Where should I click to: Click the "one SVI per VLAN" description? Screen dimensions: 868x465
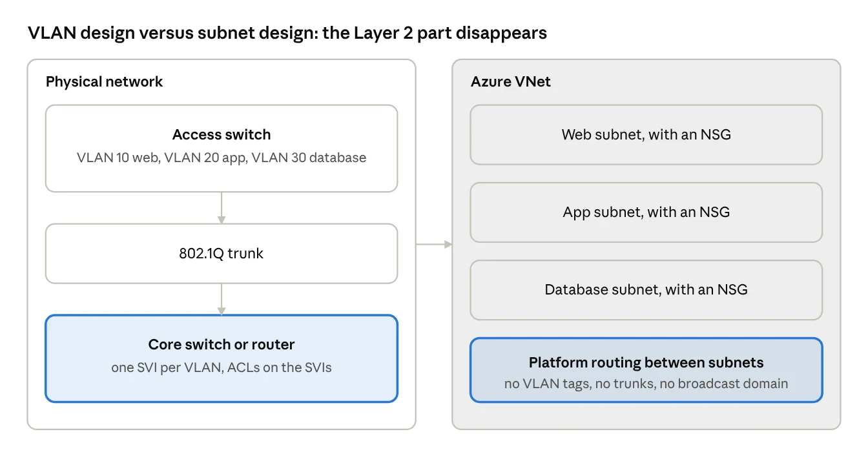click(222, 368)
